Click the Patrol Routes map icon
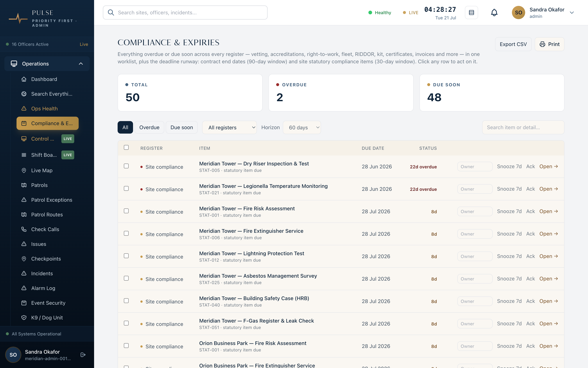The image size is (588, 368). point(24,215)
